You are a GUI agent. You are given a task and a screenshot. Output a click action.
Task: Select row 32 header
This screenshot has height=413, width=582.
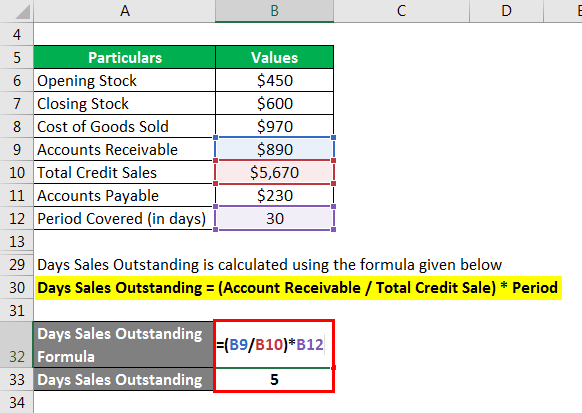[x=17, y=345]
